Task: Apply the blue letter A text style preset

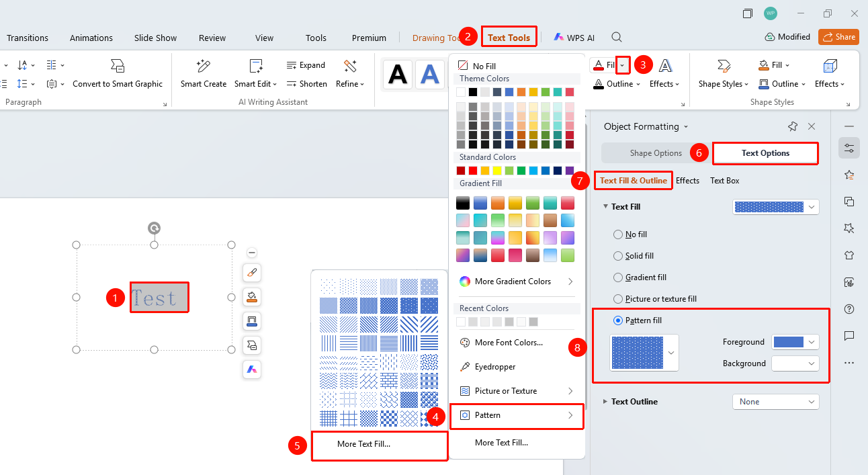Action: pos(430,74)
